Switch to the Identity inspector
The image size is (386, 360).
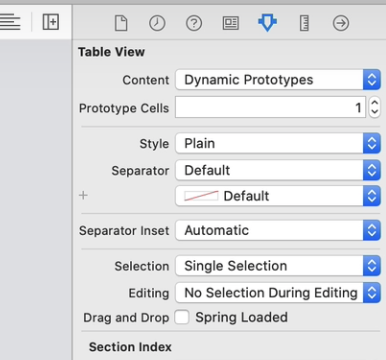coord(231,23)
